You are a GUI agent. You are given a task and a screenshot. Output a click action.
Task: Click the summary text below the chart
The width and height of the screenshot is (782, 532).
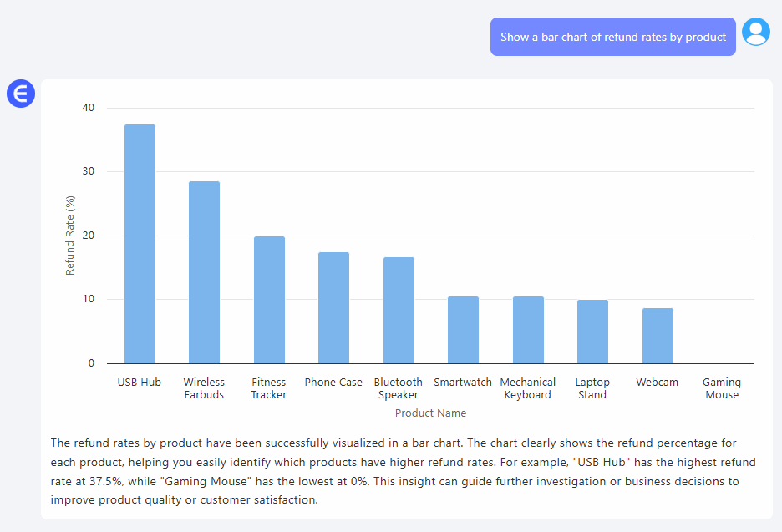click(x=404, y=471)
